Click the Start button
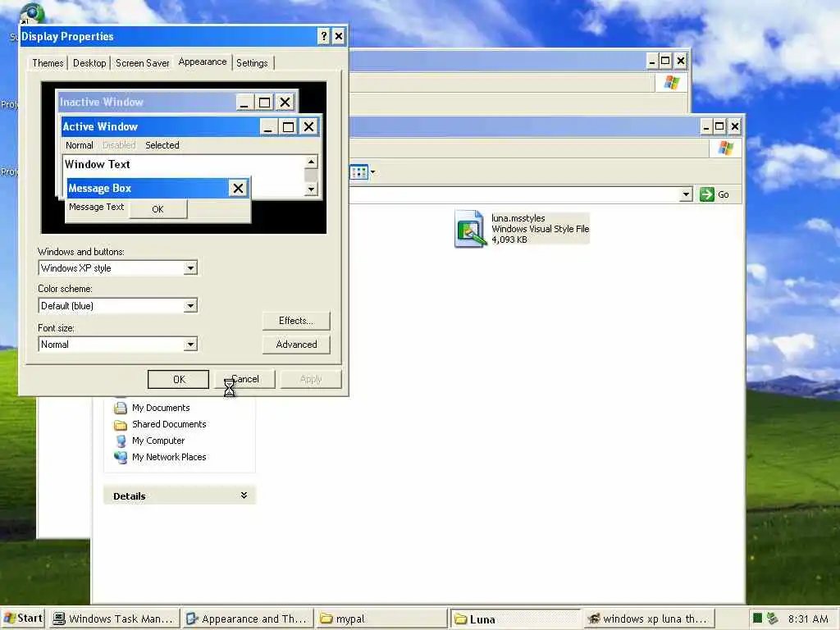The width and height of the screenshot is (840, 630). coord(22,619)
